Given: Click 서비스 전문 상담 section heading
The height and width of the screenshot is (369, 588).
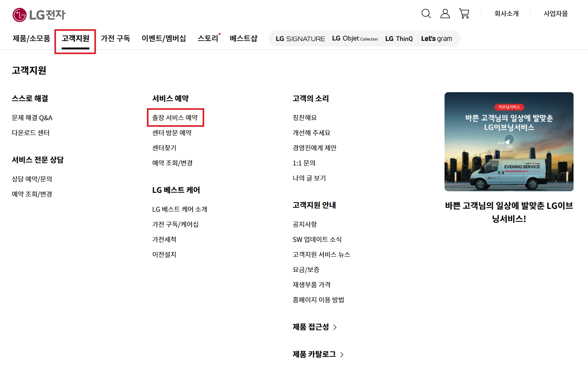Looking at the screenshot, I should point(38,160).
